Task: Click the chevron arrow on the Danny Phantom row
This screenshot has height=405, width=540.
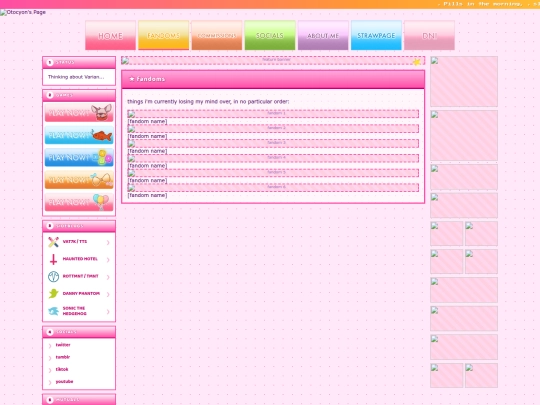Action: pyautogui.click(x=108, y=294)
